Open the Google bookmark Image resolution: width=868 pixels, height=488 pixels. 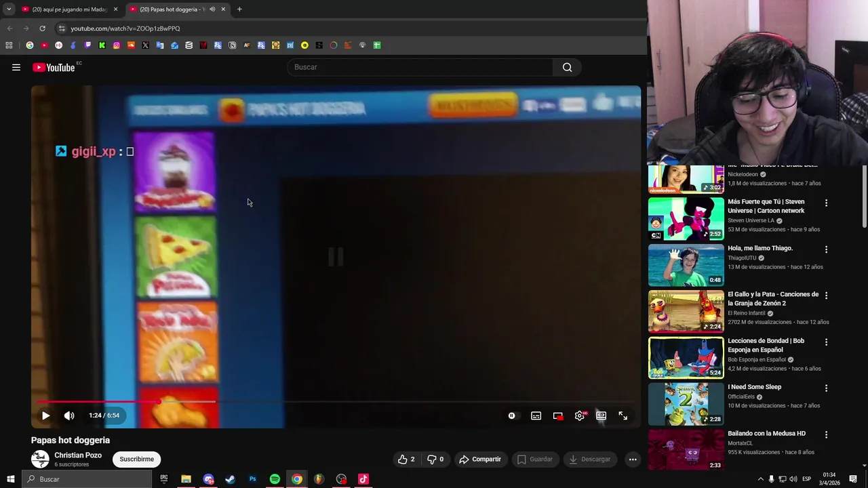30,45
